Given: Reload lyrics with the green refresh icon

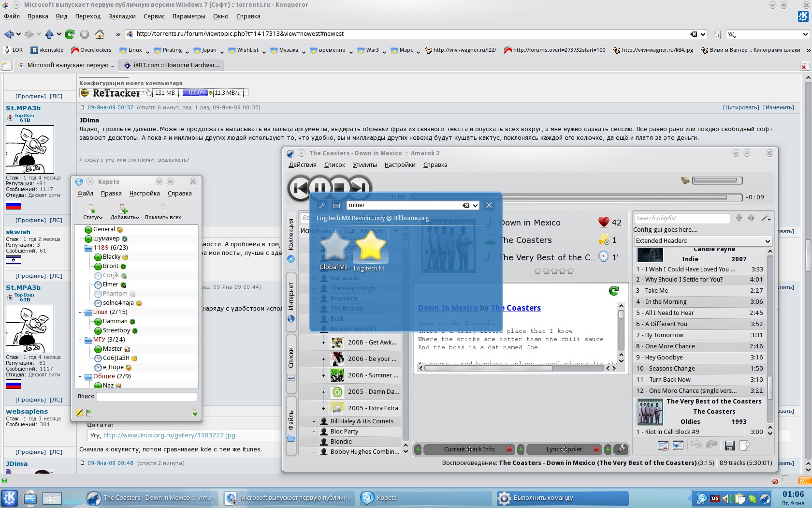Looking at the screenshot, I should pos(614,291).
